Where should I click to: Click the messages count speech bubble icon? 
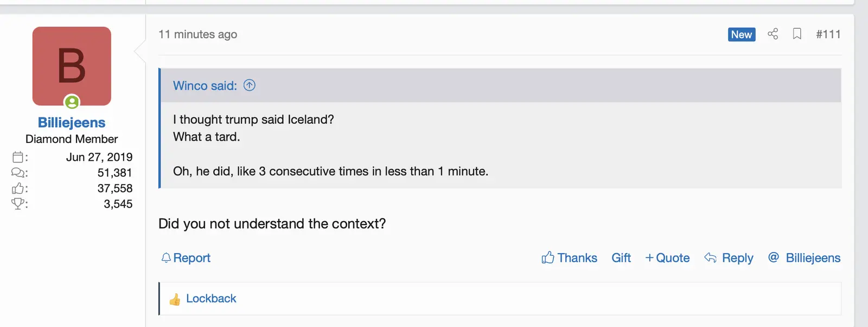pos(18,173)
